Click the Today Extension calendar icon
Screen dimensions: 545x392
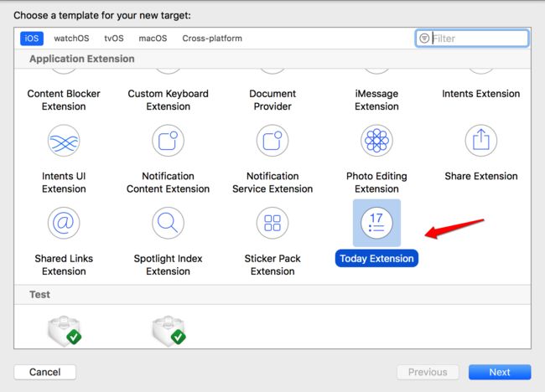click(x=376, y=223)
